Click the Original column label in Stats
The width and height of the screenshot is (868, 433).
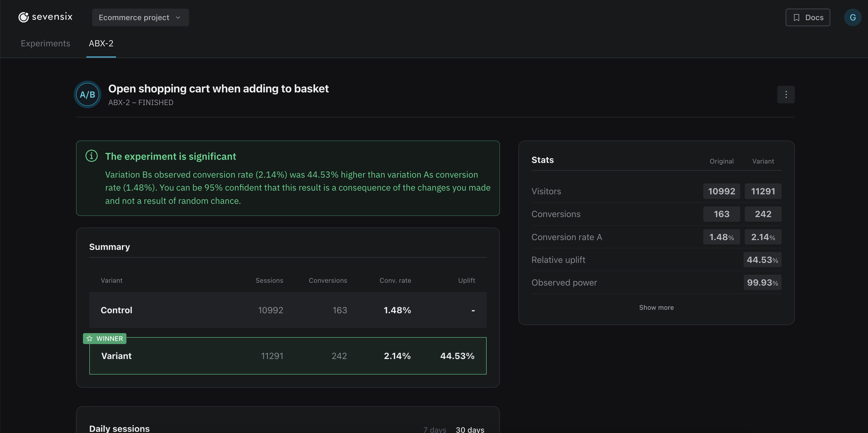721,161
